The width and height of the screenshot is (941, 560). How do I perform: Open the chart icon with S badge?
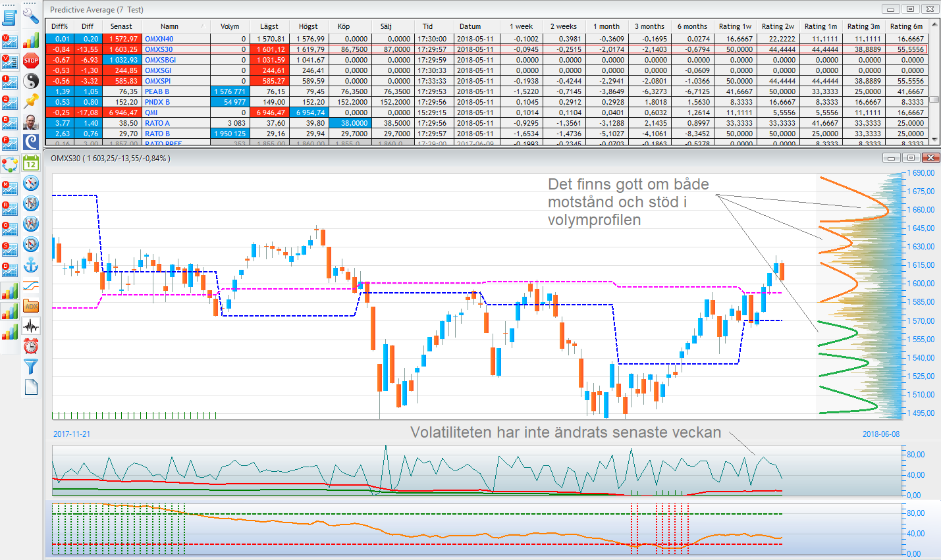click(x=10, y=249)
